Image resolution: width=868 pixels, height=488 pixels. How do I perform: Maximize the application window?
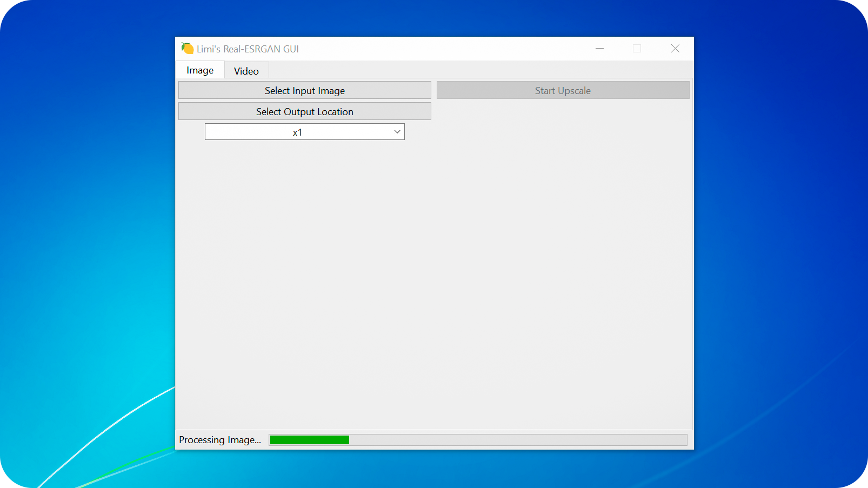click(x=637, y=49)
